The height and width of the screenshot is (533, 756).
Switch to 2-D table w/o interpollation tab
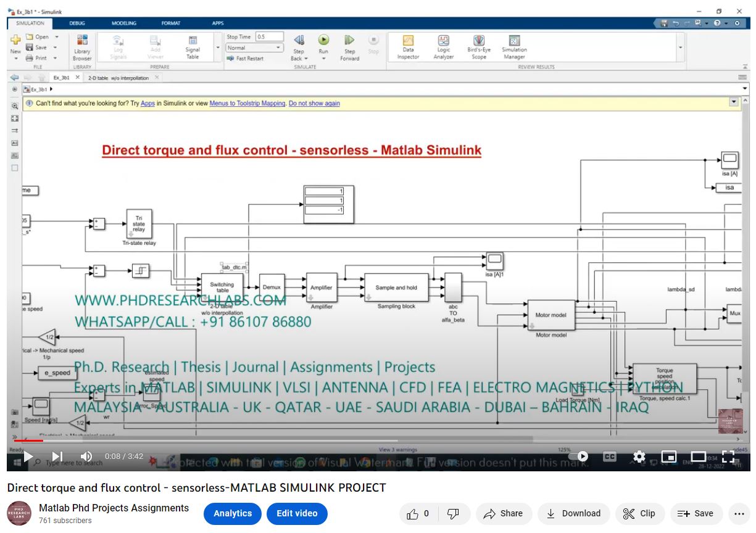tap(118, 78)
